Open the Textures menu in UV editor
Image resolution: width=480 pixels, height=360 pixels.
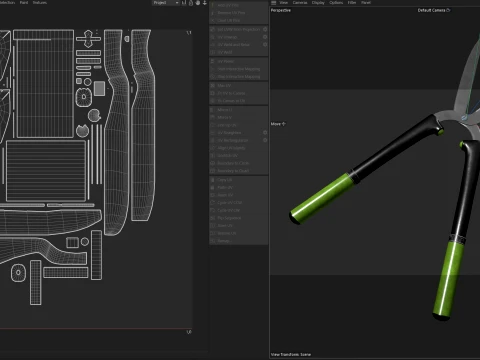pyautogui.click(x=40, y=3)
